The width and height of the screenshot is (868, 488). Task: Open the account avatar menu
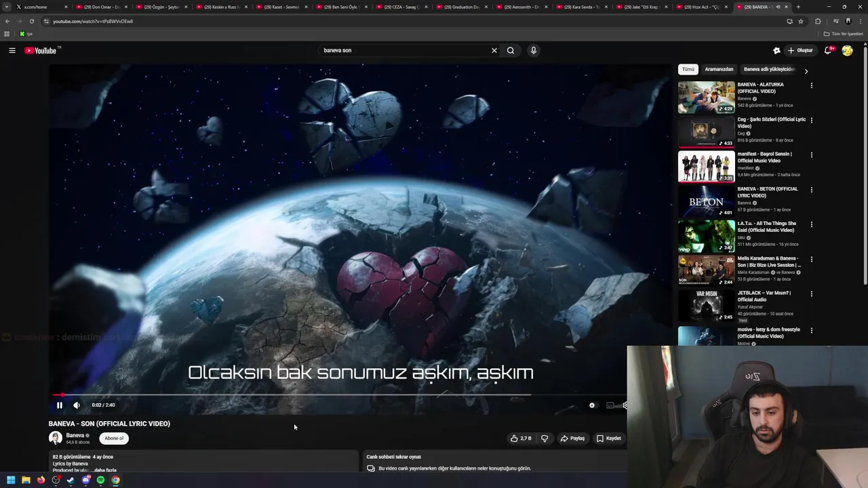[x=847, y=50]
